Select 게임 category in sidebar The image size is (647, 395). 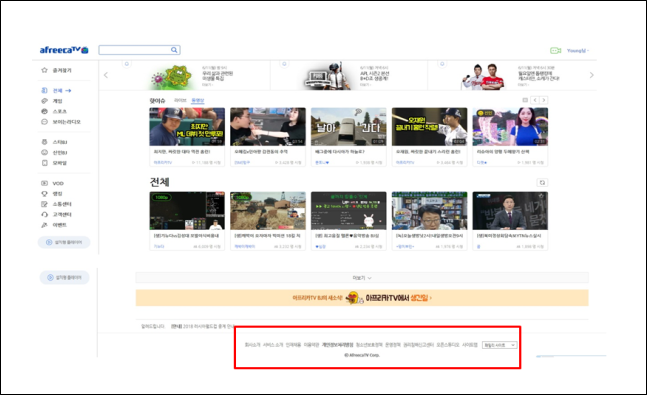click(x=52, y=101)
